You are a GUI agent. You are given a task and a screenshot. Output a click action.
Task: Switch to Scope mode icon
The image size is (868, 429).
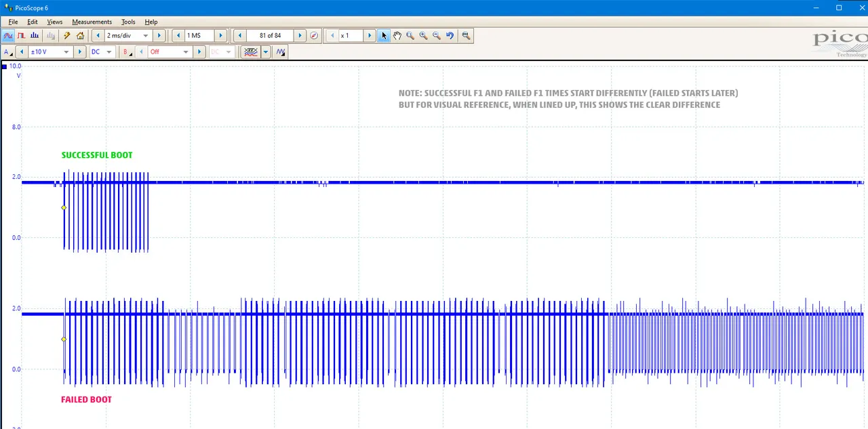pos(8,36)
